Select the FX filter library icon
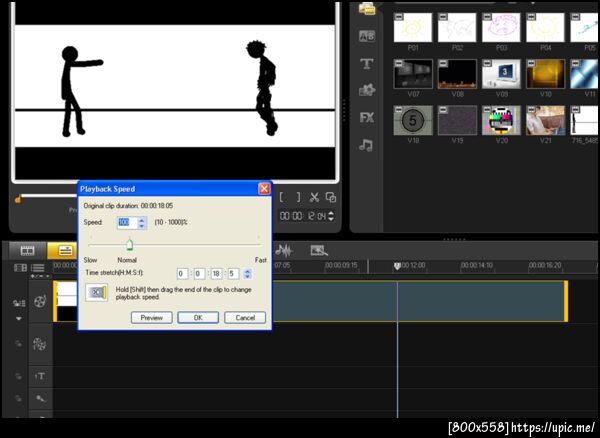Image resolution: width=600 pixels, height=438 pixels. (x=367, y=117)
